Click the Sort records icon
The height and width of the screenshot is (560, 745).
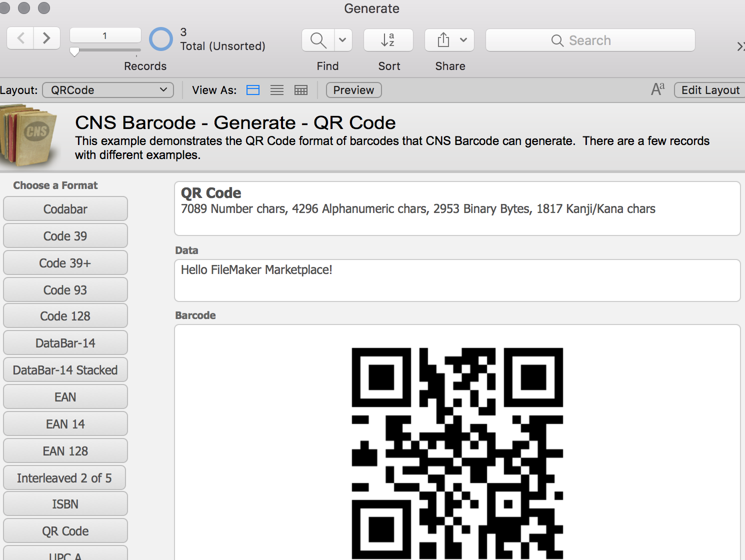388,40
